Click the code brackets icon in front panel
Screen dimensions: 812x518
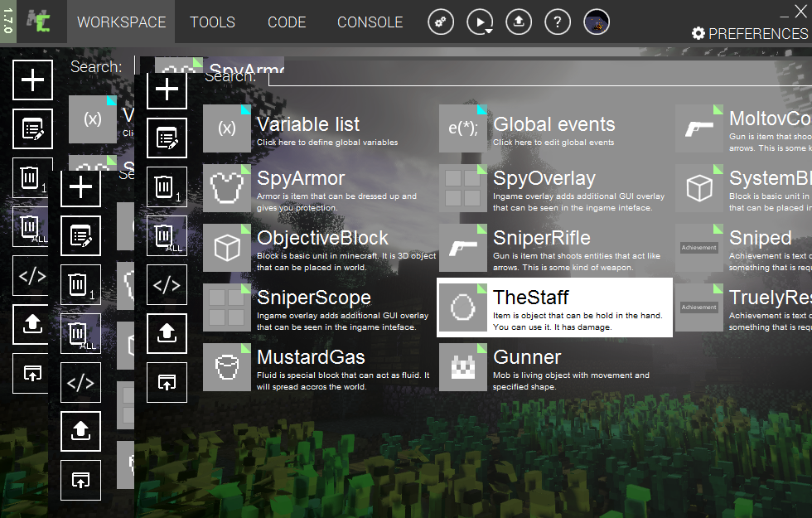tap(167, 285)
